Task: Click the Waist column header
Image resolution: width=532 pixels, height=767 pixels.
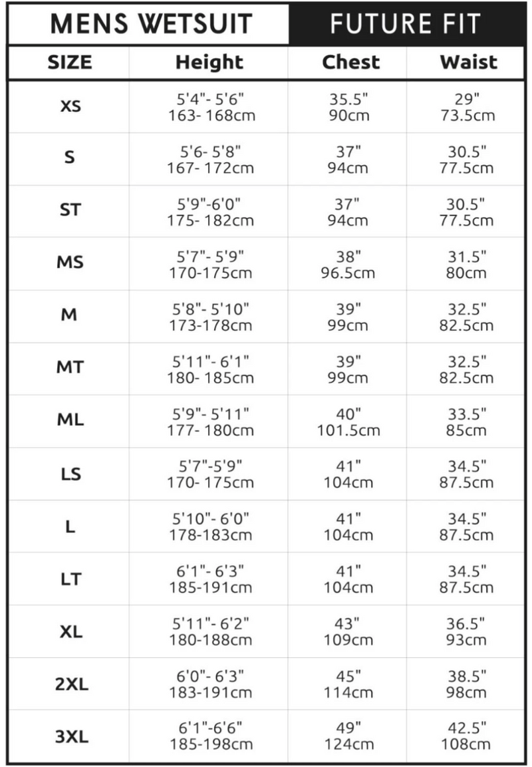Action: [x=468, y=63]
